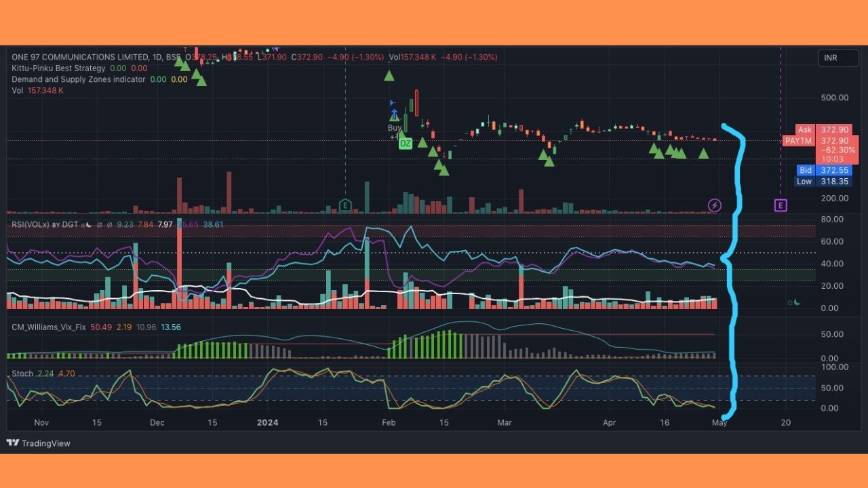This screenshot has width=868, height=488.
Task: Select the RSI(VOLx) by DGT indicator legend
Action: (45, 224)
